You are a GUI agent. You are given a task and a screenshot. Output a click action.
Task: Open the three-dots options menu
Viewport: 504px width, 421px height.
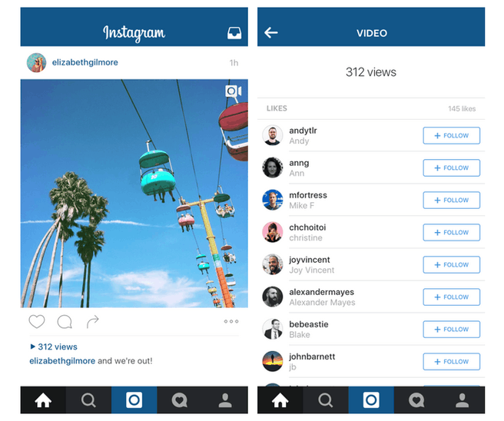pos(231,321)
